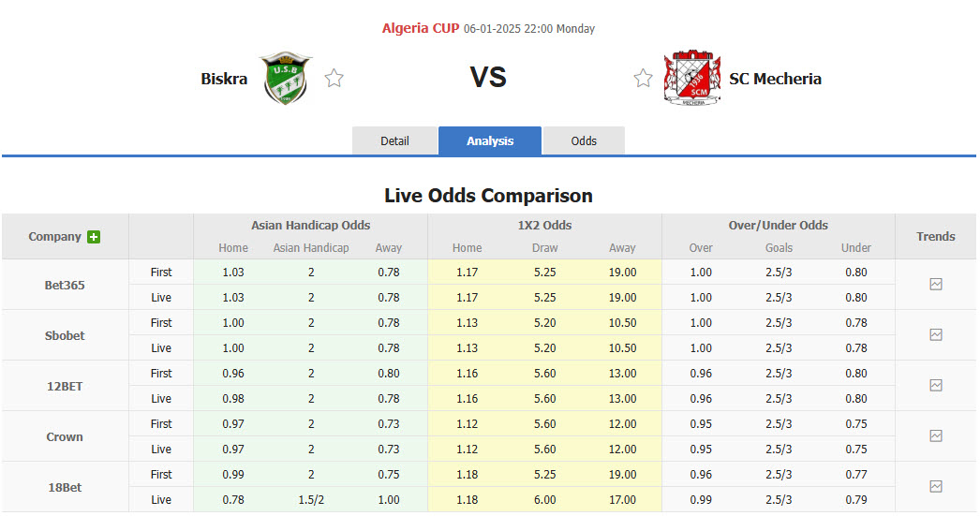Open Crown trends chart icon

click(936, 436)
